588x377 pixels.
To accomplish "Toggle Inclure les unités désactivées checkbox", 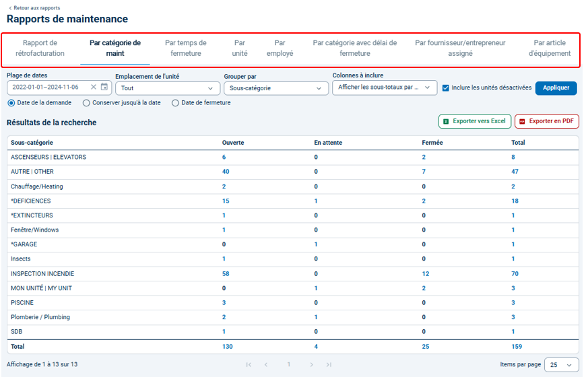I will coord(445,88).
